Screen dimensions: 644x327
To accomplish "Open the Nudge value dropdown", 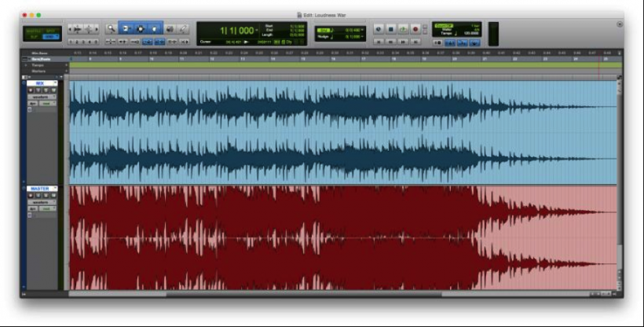I will point(362,37).
